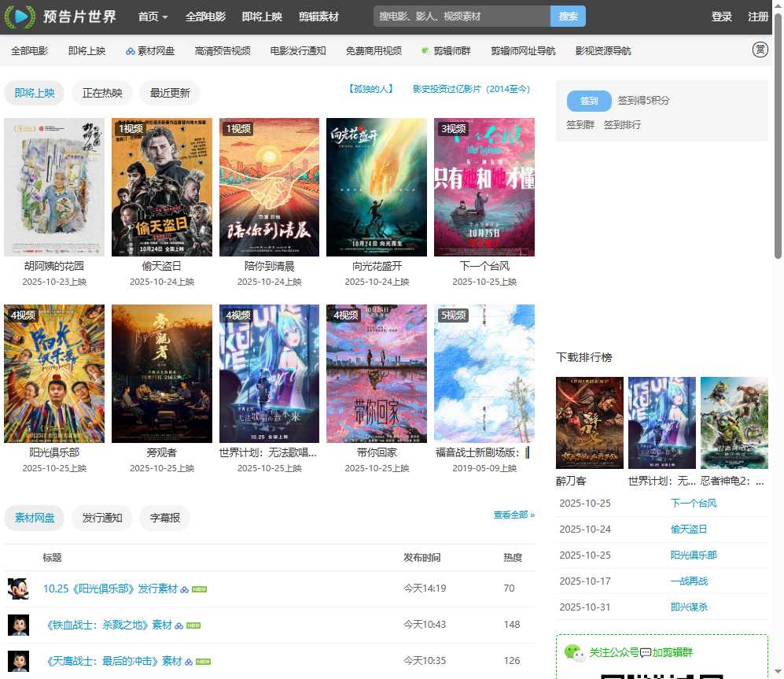
Task: Click the green NEW badge on 铁血战士 entry
Action: (x=193, y=625)
